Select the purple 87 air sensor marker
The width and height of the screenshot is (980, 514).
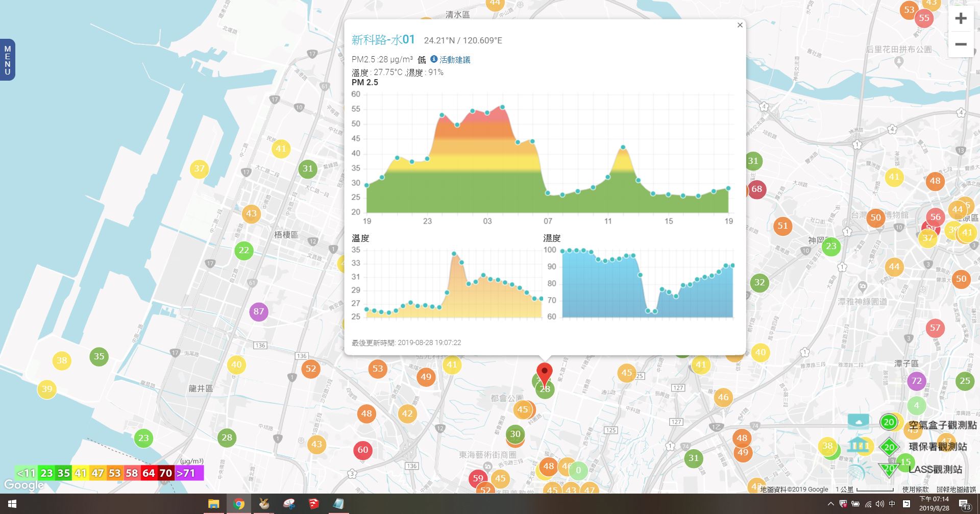coord(259,311)
